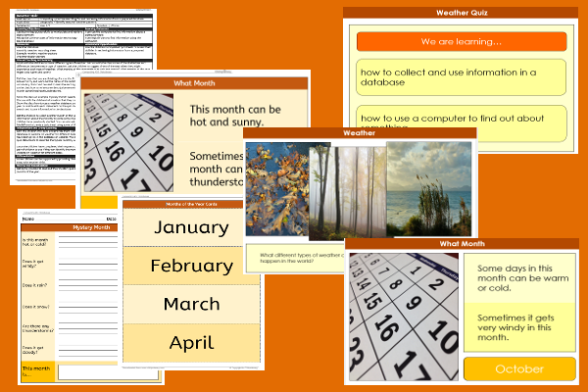Open the foggy forest photo on Weather slide
Image resolution: width=588 pixels, height=392 pixels.
click(348, 194)
